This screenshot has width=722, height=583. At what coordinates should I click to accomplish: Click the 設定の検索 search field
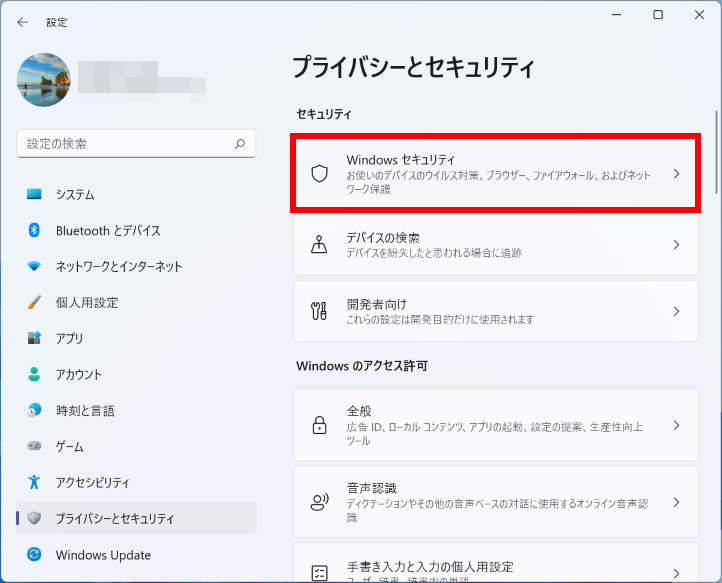[x=136, y=144]
